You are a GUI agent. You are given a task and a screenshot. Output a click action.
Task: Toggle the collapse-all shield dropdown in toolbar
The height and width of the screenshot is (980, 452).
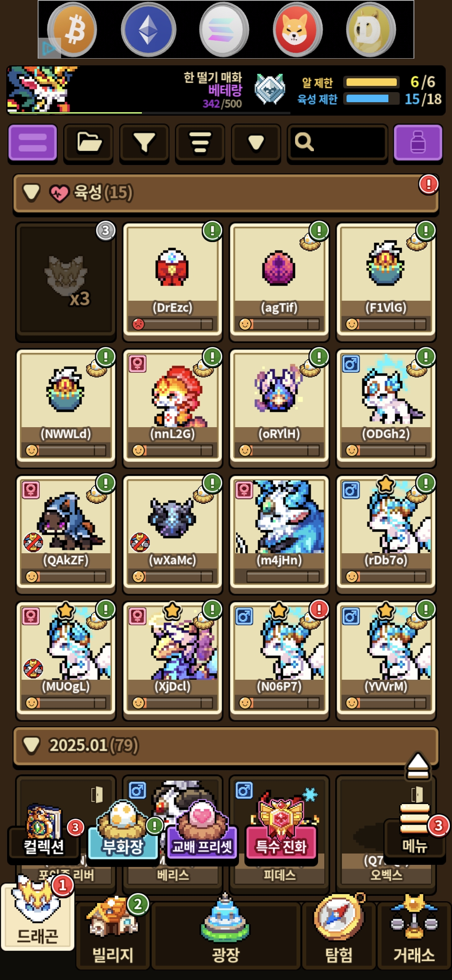(x=256, y=142)
